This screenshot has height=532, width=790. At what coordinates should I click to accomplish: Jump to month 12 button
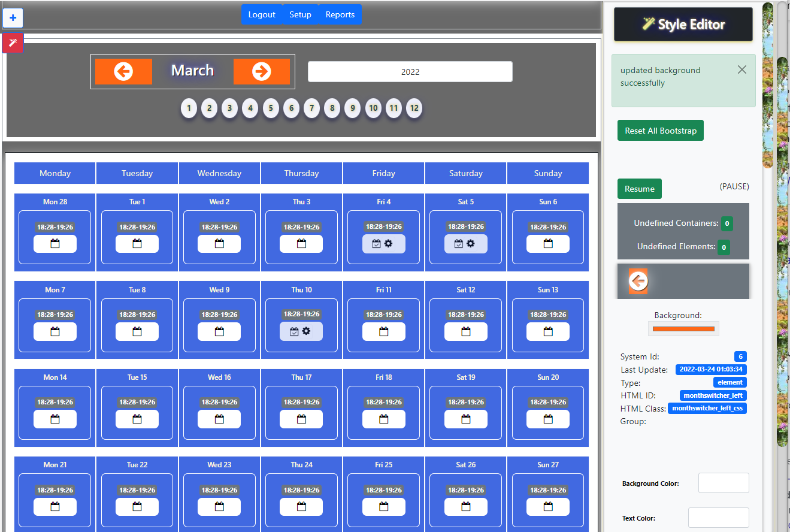(414, 108)
